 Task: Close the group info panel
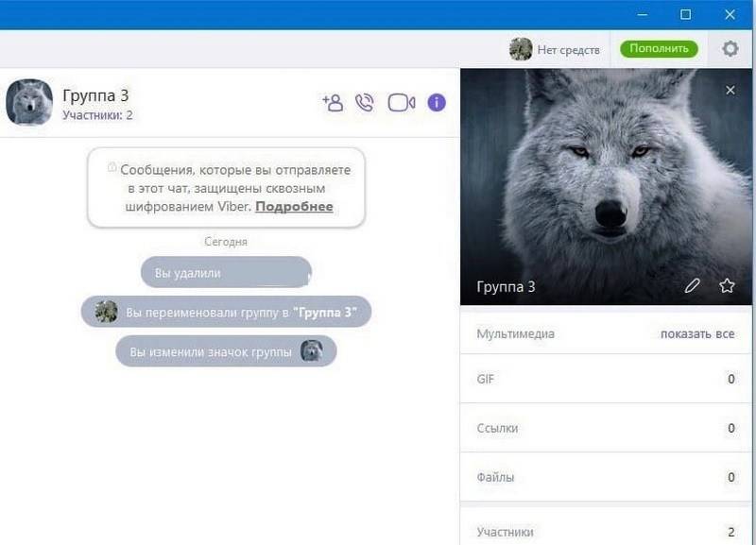[730, 90]
